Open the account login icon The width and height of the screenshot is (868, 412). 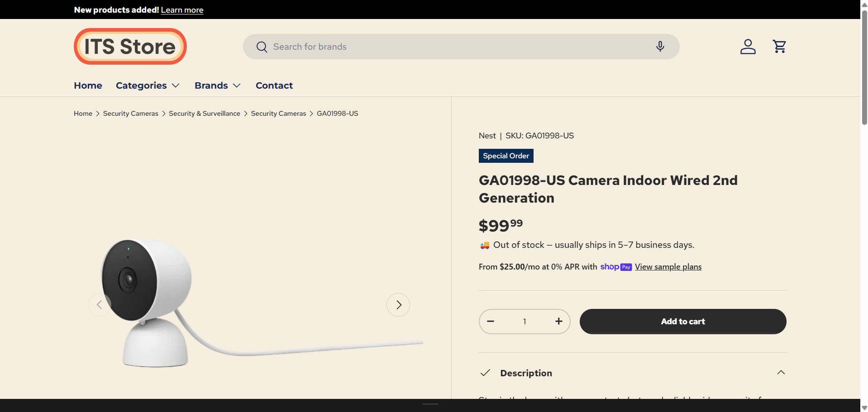click(x=748, y=47)
